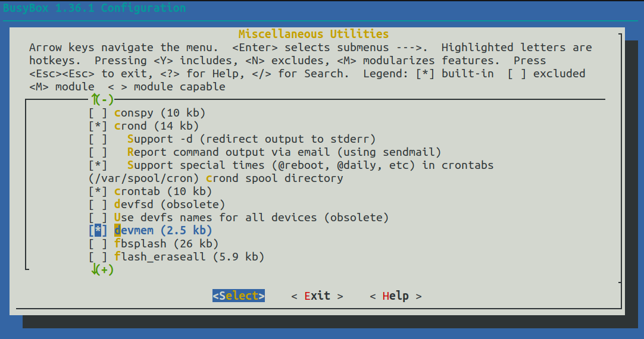
Task: Toggle the crond (14 kb) checkbox
Action: coord(98,126)
